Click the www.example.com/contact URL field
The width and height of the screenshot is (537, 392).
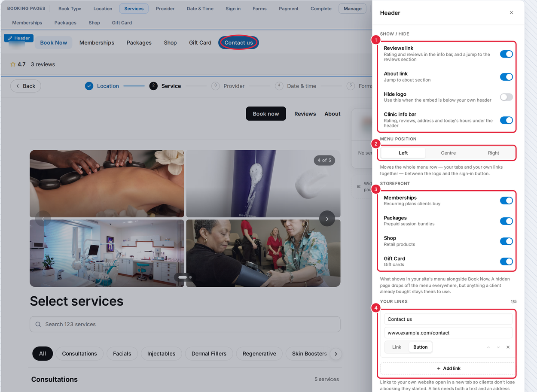click(x=448, y=333)
